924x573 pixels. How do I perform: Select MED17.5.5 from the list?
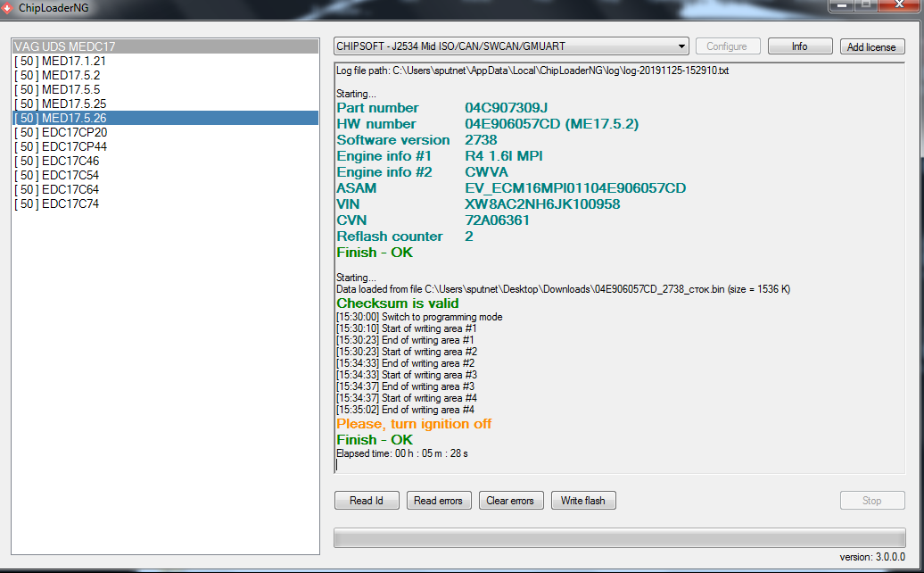point(57,89)
